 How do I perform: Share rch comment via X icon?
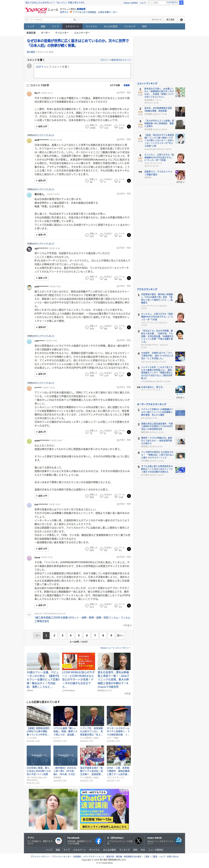point(129,374)
